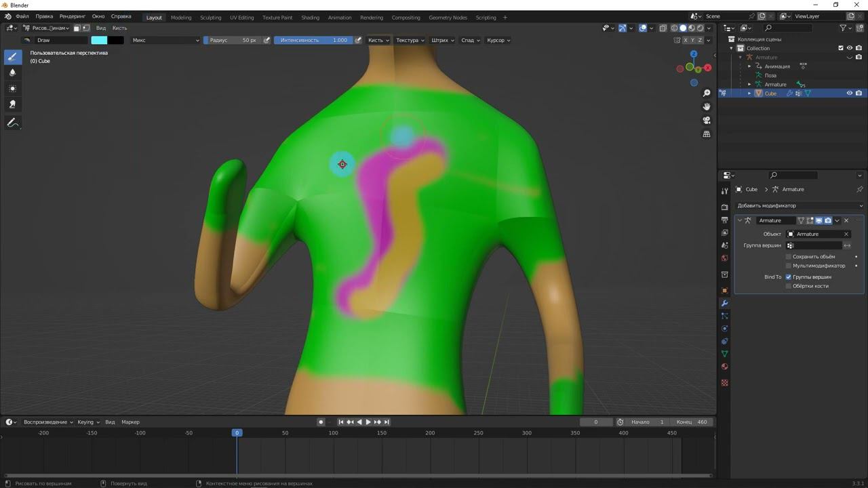Screen dimensions: 868x488
Task: Hide the Cube object with its eye icon
Action: click(x=850, y=93)
